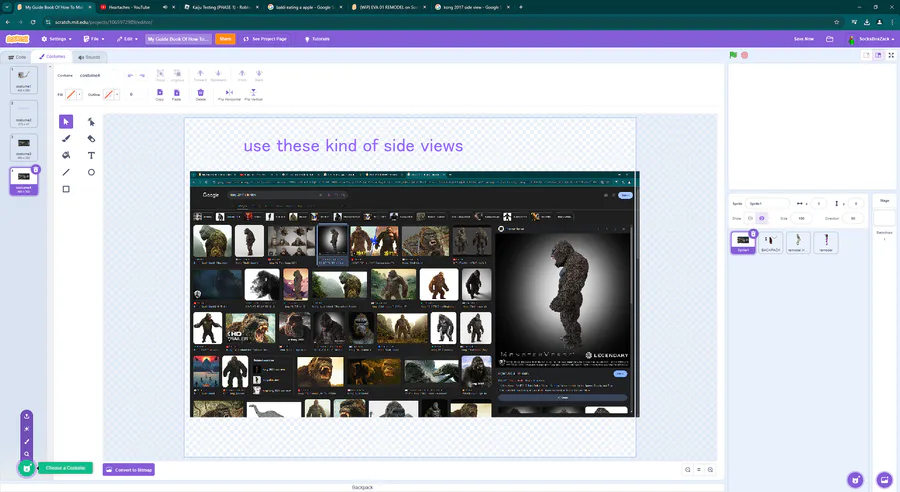Open the baldi eating a apple tab
The height and width of the screenshot is (492, 900).
[304, 7]
